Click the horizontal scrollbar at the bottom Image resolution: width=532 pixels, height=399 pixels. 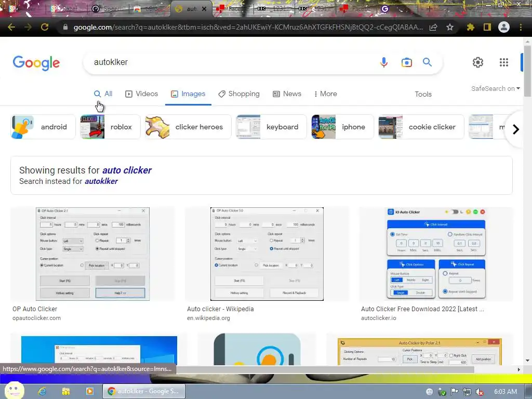click(x=324, y=369)
